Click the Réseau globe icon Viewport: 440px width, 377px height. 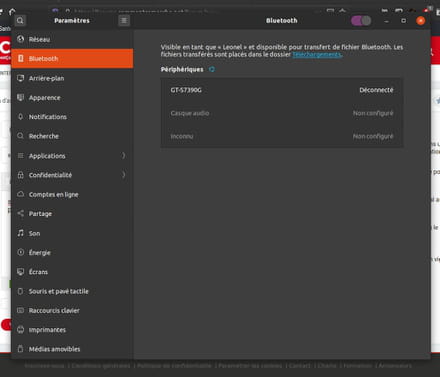pos(21,39)
